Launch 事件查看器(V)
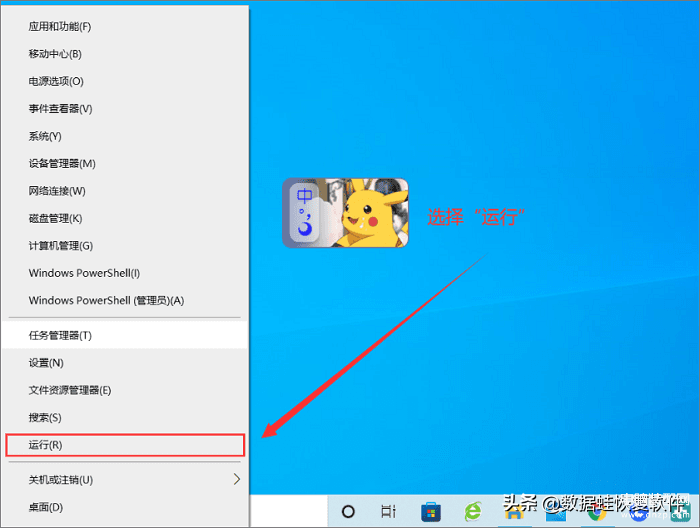 [125, 109]
